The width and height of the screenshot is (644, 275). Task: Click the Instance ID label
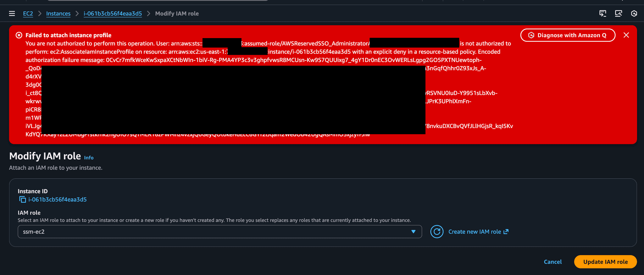click(x=33, y=191)
